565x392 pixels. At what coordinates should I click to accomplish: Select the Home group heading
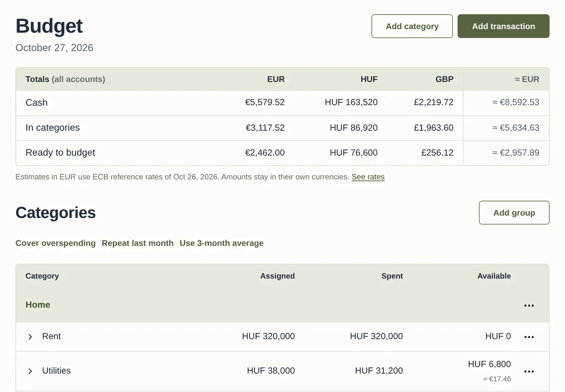tap(38, 305)
